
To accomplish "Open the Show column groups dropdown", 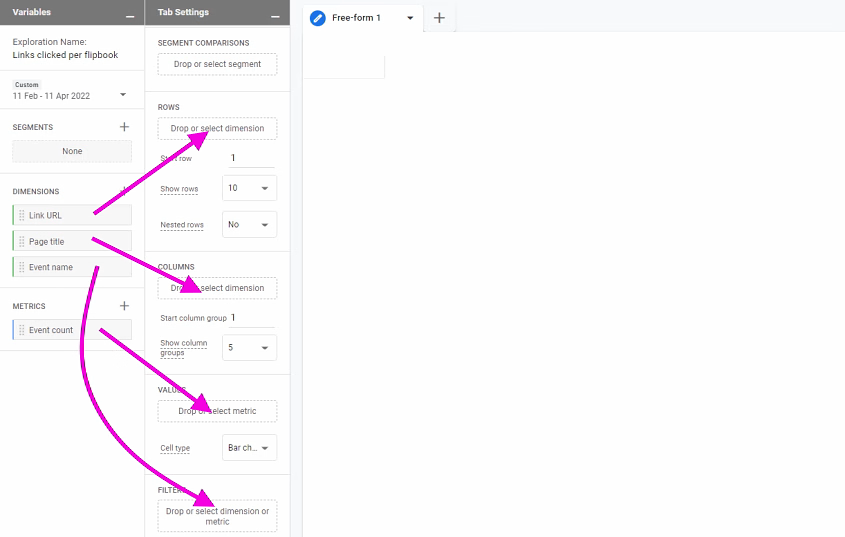I will point(250,347).
